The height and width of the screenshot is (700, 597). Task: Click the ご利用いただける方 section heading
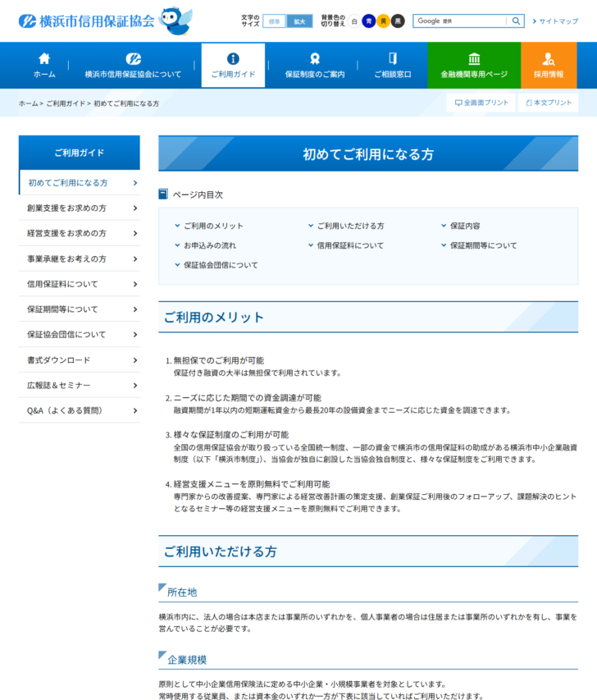[x=221, y=551]
